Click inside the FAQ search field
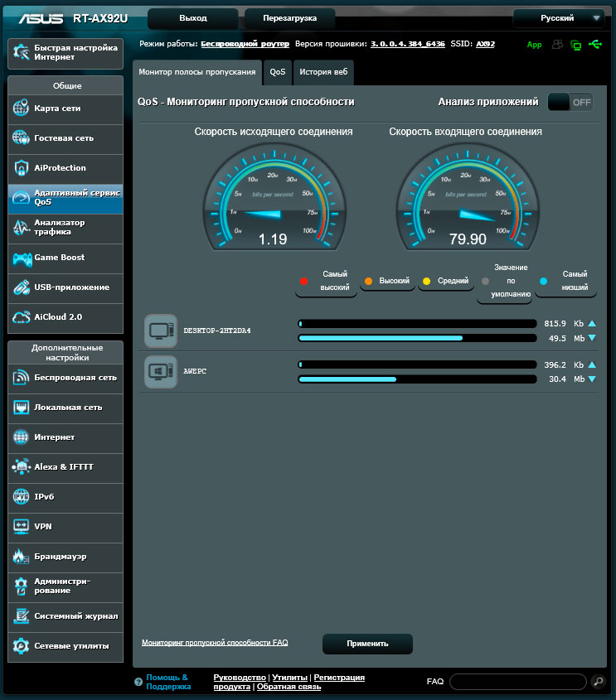616x700 pixels. point(518,682)
